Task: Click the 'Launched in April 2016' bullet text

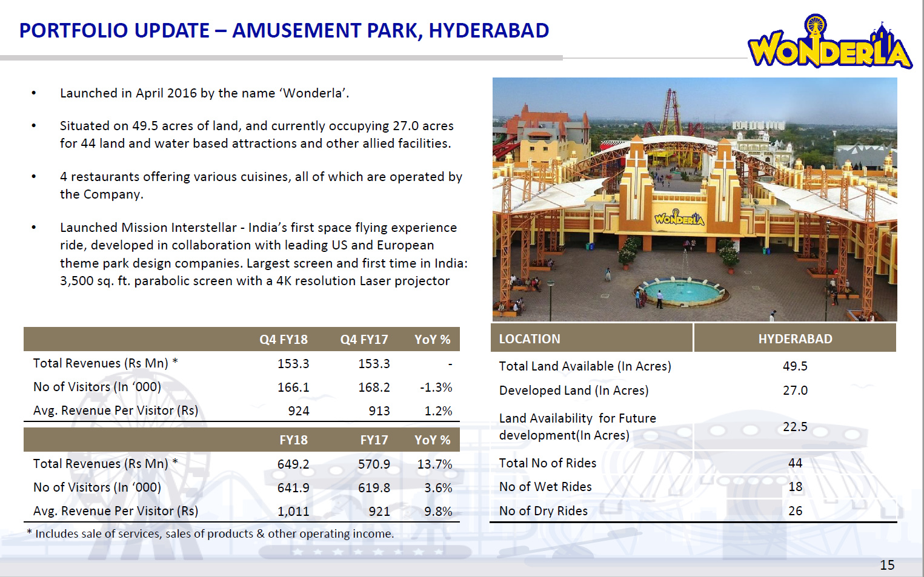Action: pos(204,93)
